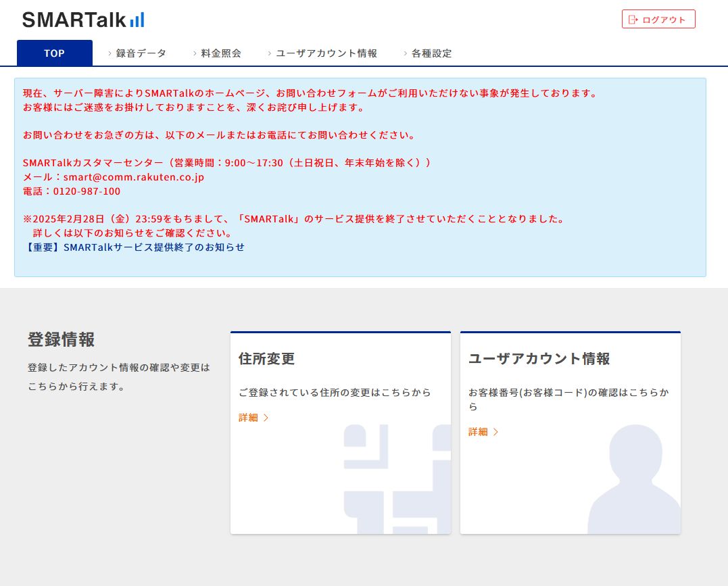Click 詳細 on the 住所変更 card
Screen dimensions: 728x586
[249, 418]
